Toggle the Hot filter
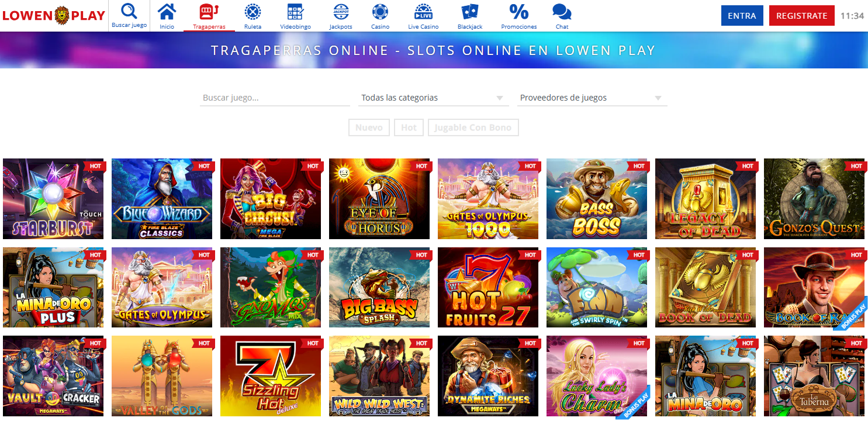 [409, 127]
